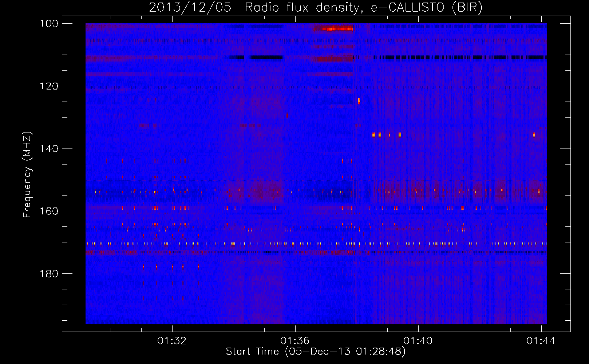Screen dimensions: 589x364
Task: Click the 'Frequency (MHZ)' axis label
Action: click(27, 175)
